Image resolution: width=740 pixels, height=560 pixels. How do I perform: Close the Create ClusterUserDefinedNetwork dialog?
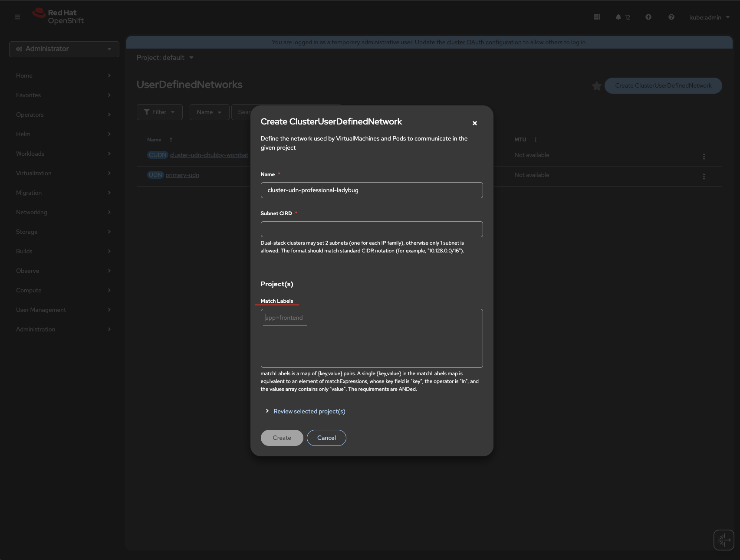pos(475,123)
